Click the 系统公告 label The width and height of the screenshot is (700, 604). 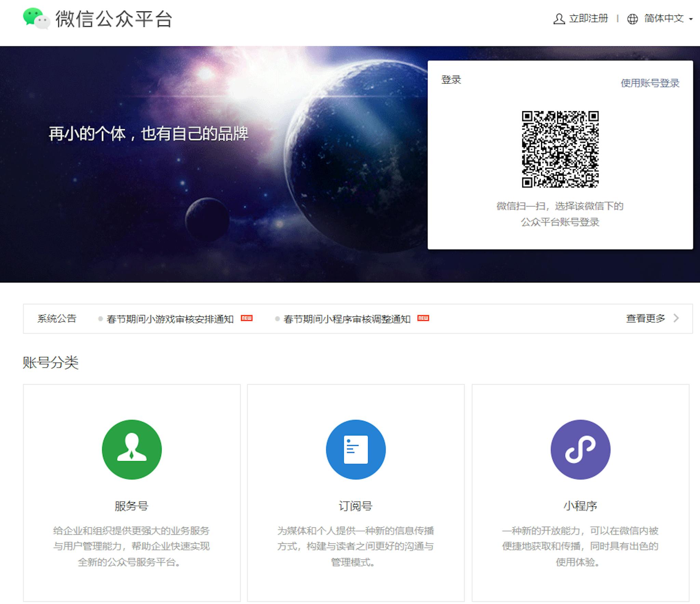coord(57,318)
